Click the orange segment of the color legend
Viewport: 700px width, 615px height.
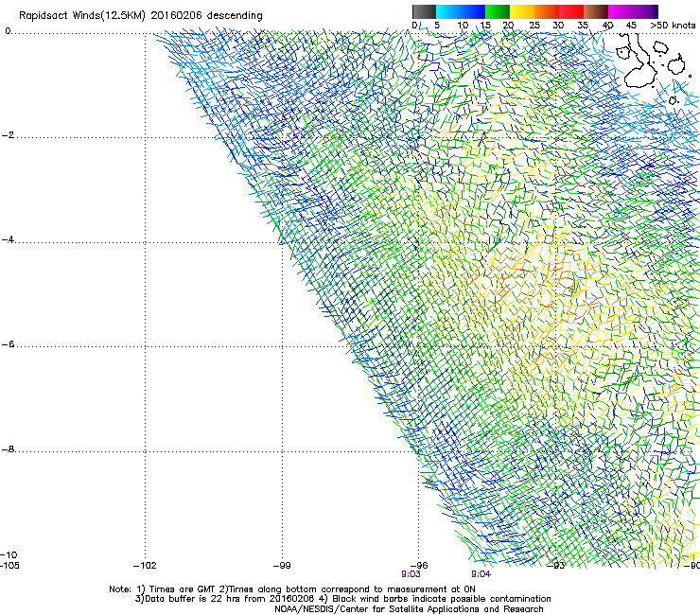click(x=547, y=11)
